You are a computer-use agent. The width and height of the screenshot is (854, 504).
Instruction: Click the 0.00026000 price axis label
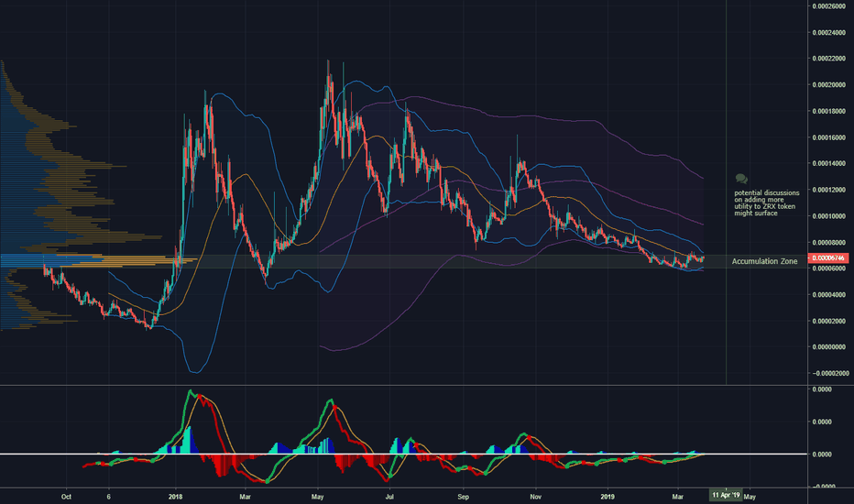pos(829,6)
